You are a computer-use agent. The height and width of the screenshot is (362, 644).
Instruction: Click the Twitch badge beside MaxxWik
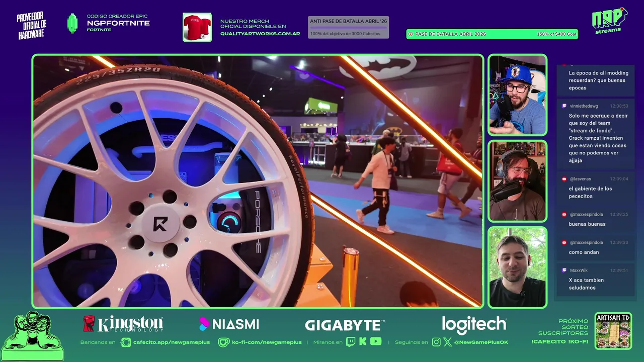point(564,270)
